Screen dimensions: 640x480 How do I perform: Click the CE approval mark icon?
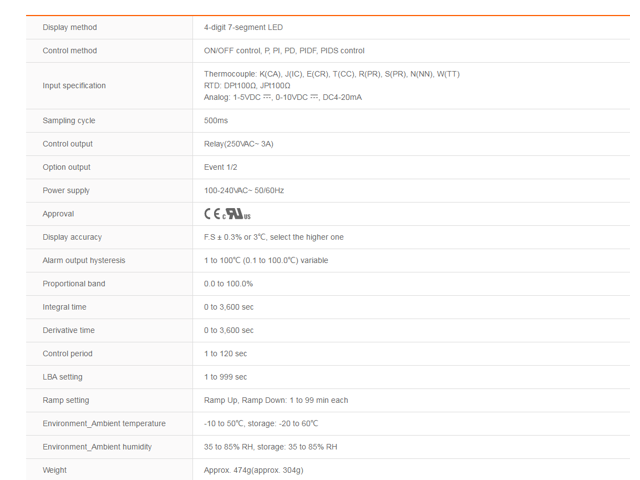pos(212,214)
